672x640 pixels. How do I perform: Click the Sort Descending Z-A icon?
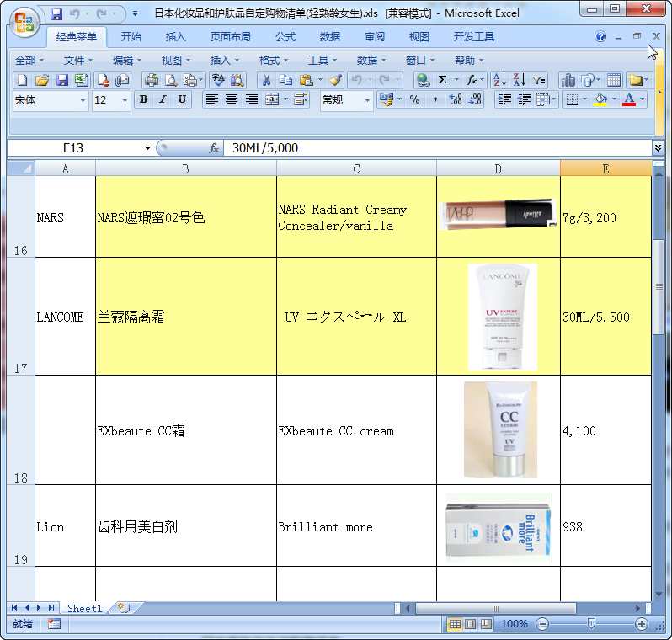point(520,80)
